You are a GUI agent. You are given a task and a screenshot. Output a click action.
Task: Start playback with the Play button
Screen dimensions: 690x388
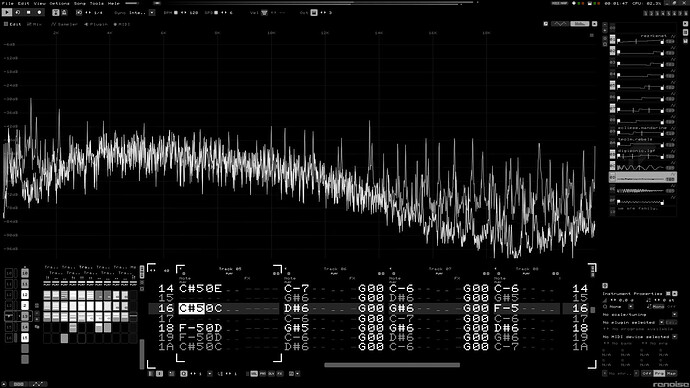(7, 13)
